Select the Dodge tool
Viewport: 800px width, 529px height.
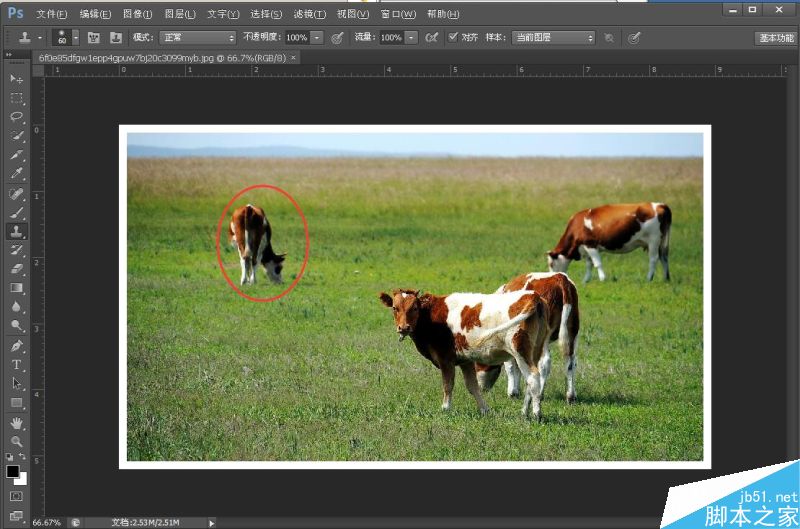click(x=16, y=325)
